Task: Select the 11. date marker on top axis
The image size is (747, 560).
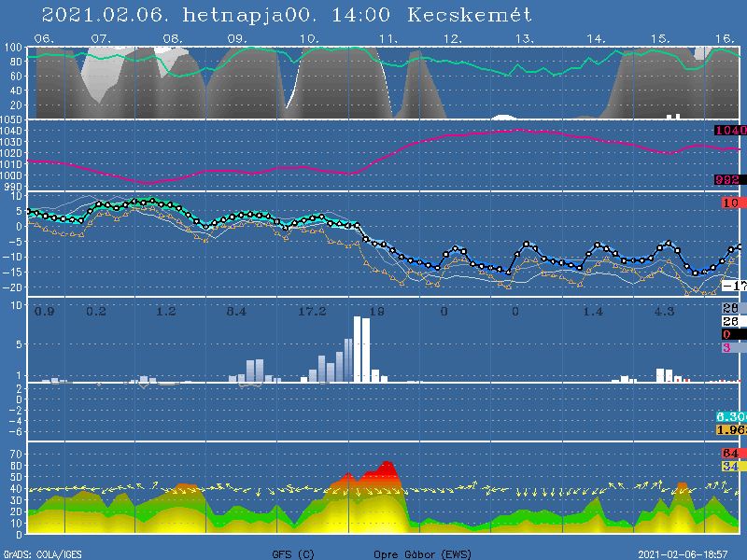Action: click(x=388, y=38)
